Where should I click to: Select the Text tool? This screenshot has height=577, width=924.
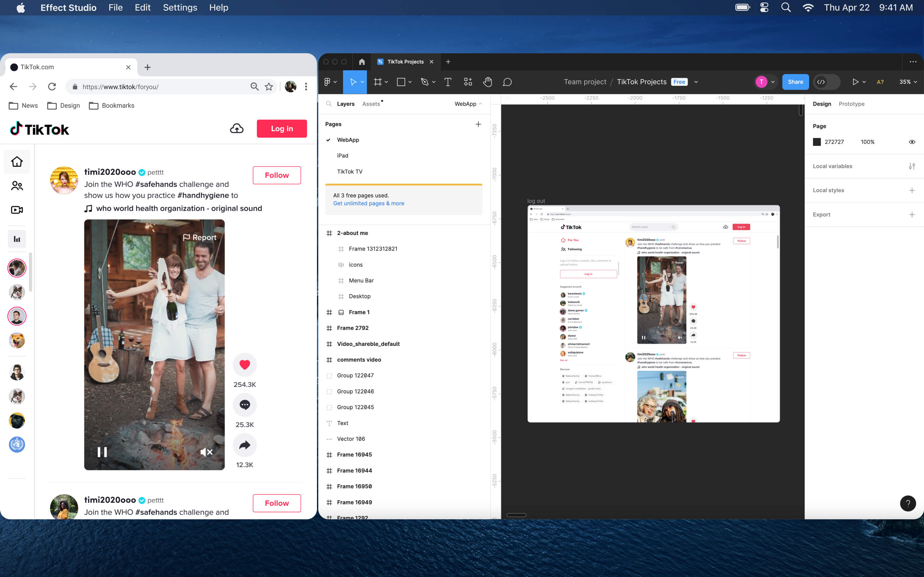(448, 82)
